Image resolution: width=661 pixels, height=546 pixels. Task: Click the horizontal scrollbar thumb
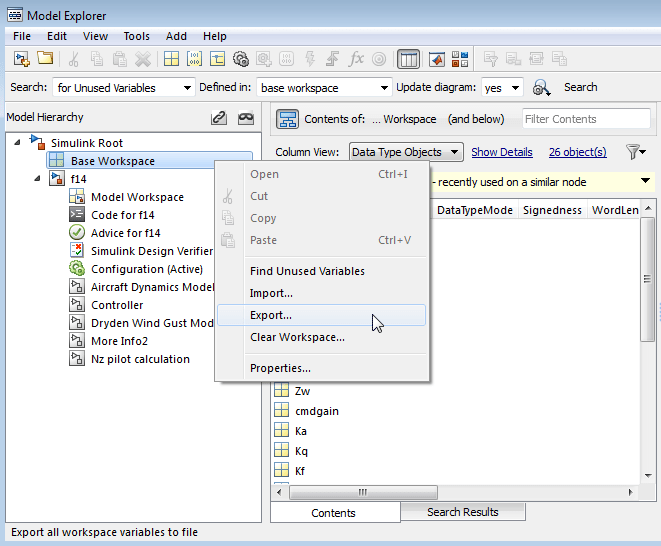363,492
